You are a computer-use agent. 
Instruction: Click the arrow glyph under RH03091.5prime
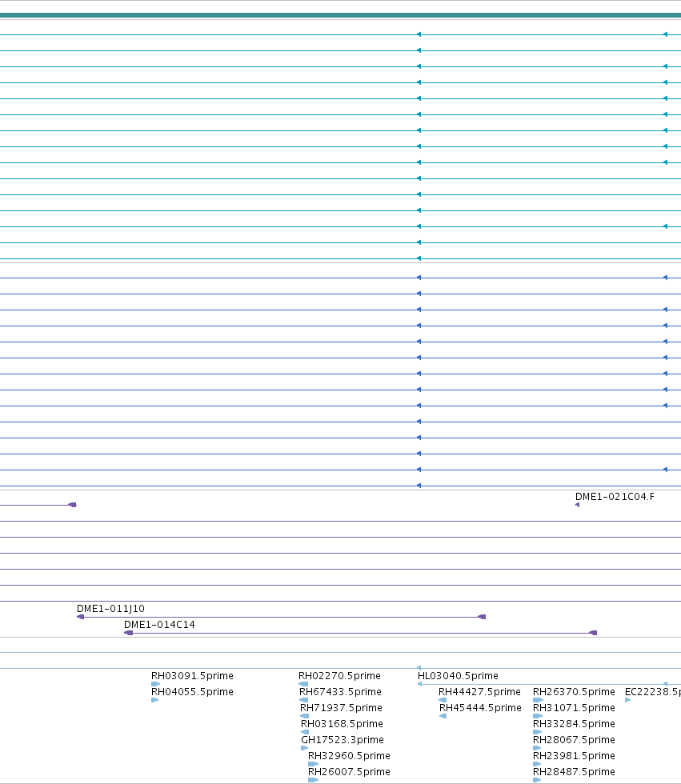[x=155, y=684]
